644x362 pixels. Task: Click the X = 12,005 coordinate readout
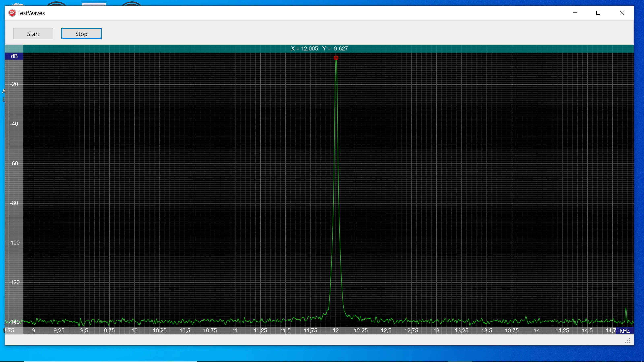[x=304, y=48]
